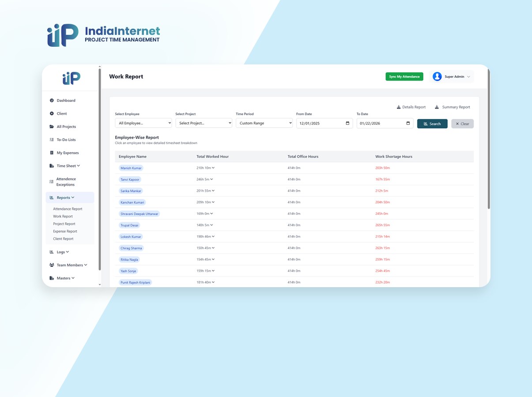Viewport: 532px width, 397px height.
Task: Click the Sync My Attendance button
Action: click(x=404, y=77)
